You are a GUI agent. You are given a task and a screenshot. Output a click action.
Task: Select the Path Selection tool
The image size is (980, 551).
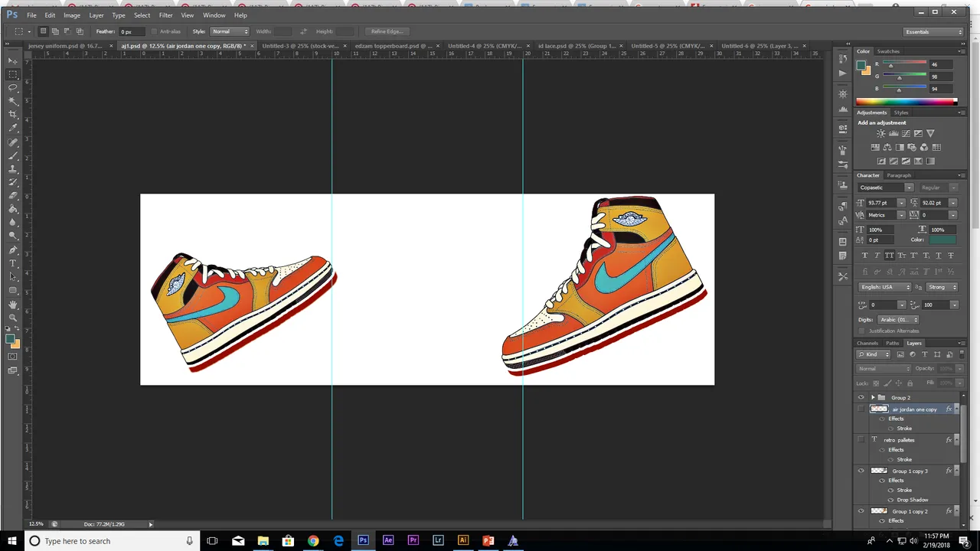click(13, 277)
